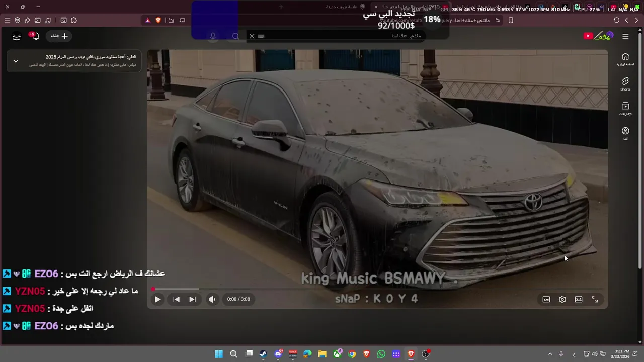Open Leo AI sparkle icon in toolbar
This screenshot has height=362, width=644.
[x=27, y=20]
